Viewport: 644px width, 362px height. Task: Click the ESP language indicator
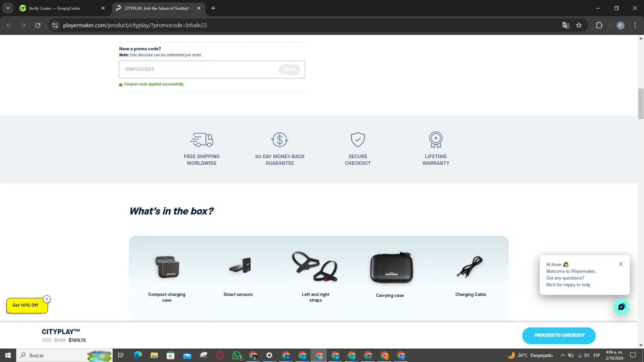[x=597, y=355]
